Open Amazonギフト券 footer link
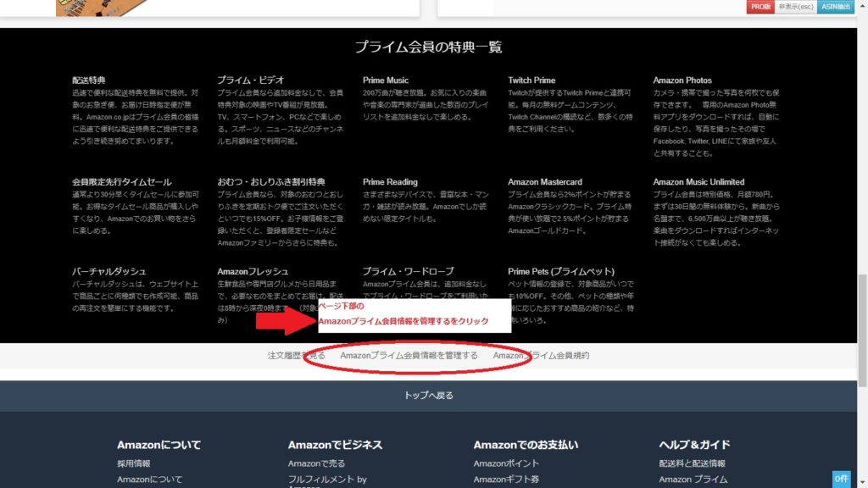Image resolution: width=868 pixels, height=488 pixels. (x=506, y=480)
